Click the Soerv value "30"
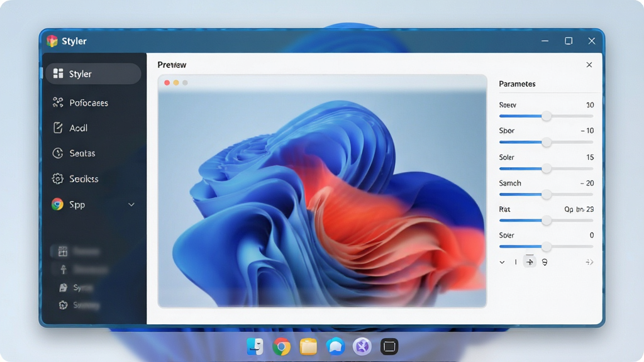 [x=590, y=105]
